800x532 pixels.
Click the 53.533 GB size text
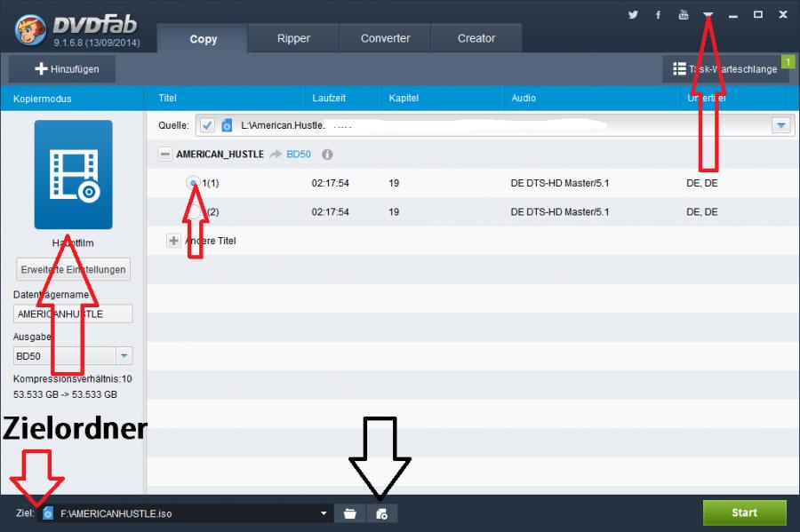[x=65, y=394]
